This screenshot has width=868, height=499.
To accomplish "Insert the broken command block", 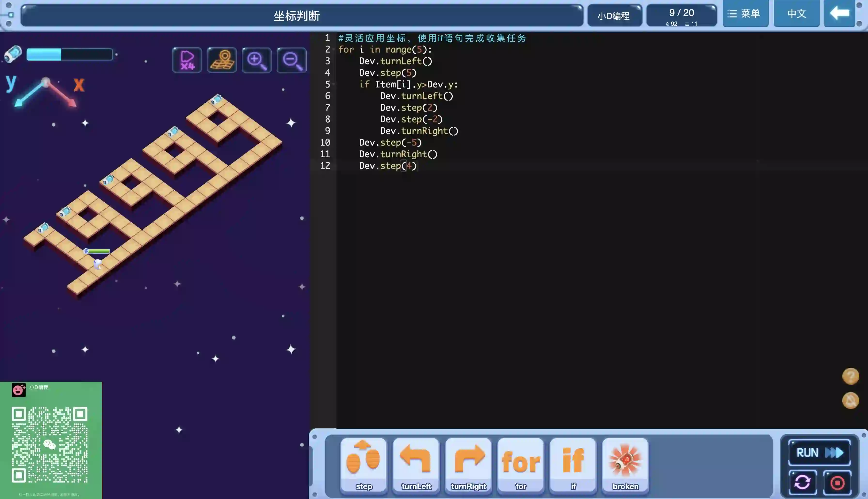I will pos(626,465).
